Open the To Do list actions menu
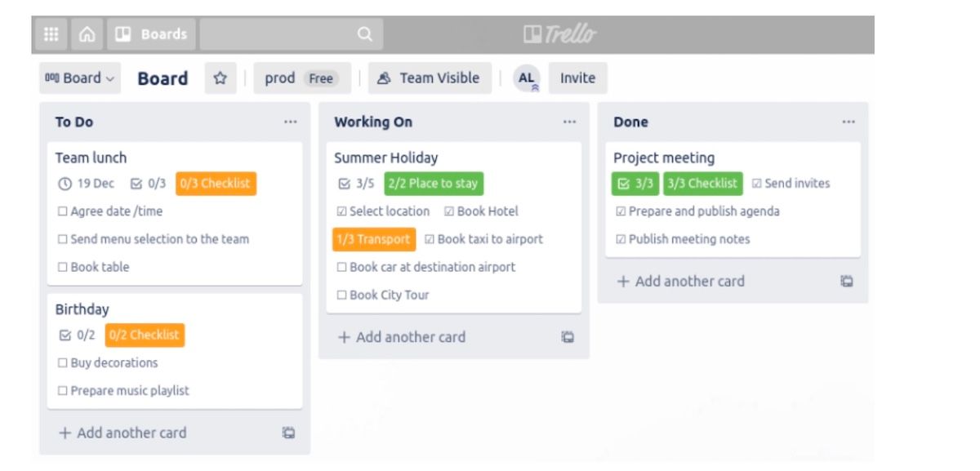 point(291,122)
